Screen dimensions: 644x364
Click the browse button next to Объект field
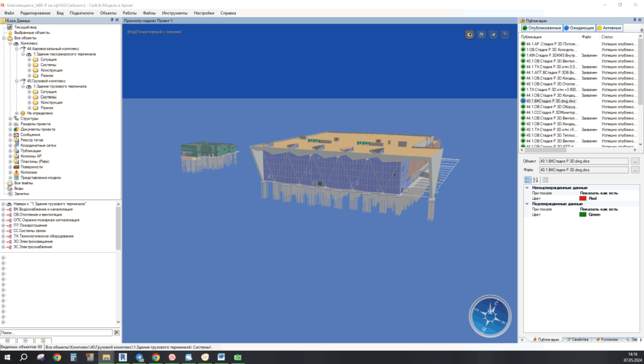[x=635, y=162]
